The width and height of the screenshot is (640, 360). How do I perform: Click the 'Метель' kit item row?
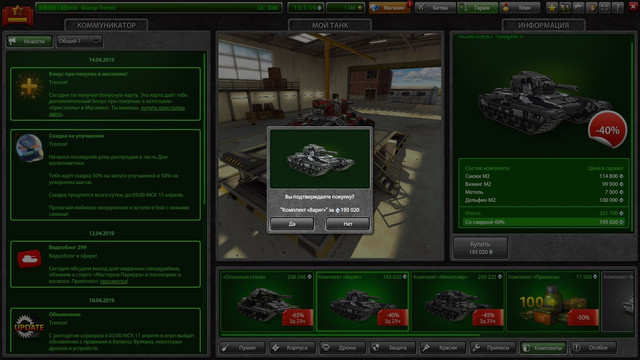544,192
